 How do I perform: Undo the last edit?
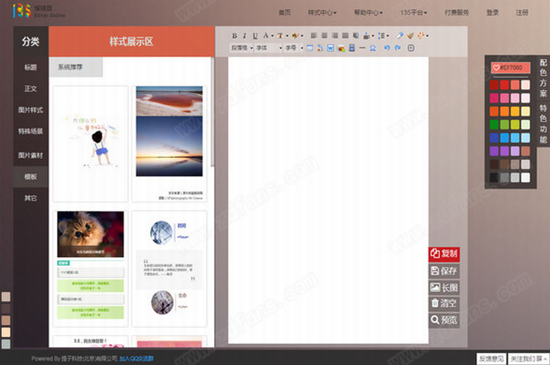pos(387,48)
